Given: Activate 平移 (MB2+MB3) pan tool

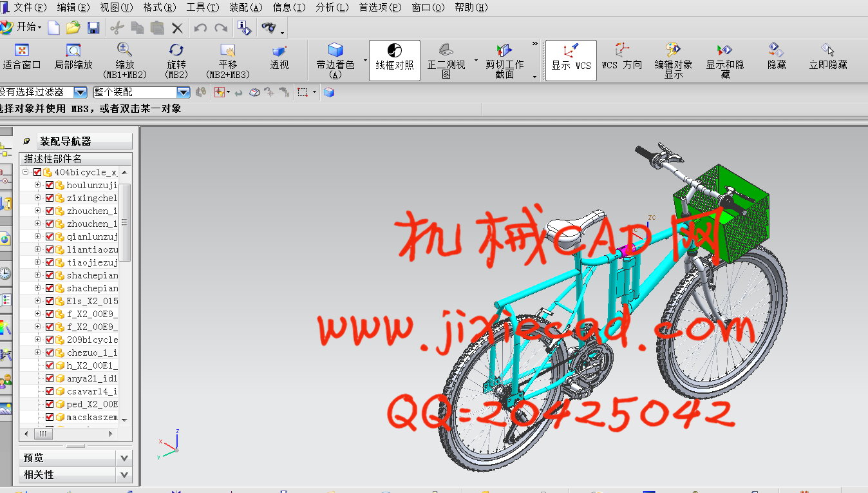Looking at the screenshot, I should [228, 61].
